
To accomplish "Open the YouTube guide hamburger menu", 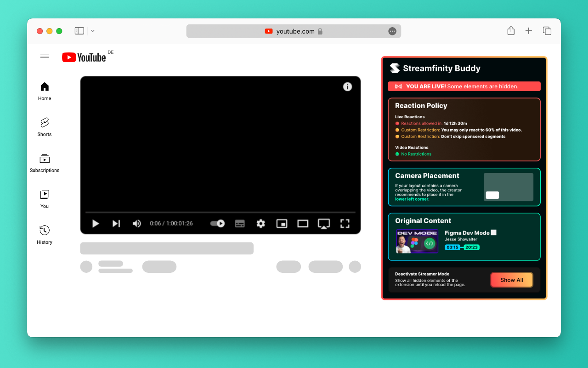I will coord(45,57).
